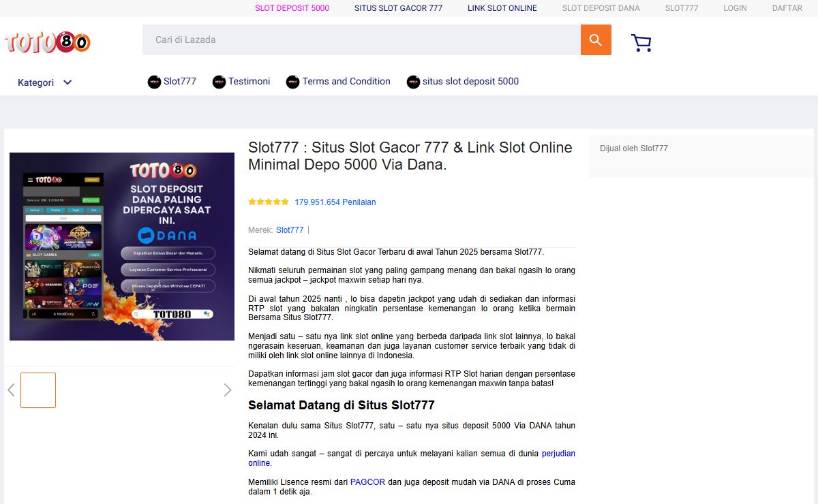Click 179.951.654 Penilaian ratings link
This screenshot has height=504, width=818.
tap(335, 202)
